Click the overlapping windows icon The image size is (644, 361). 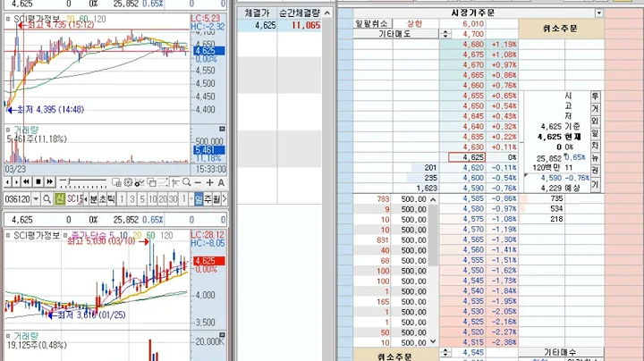click(x=151, y=182)
